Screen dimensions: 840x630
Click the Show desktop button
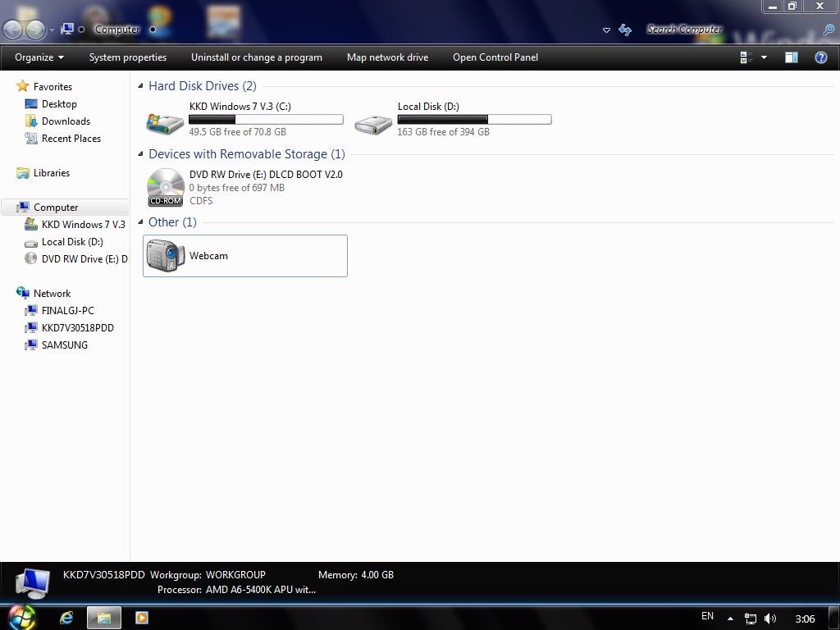[834, 619]
